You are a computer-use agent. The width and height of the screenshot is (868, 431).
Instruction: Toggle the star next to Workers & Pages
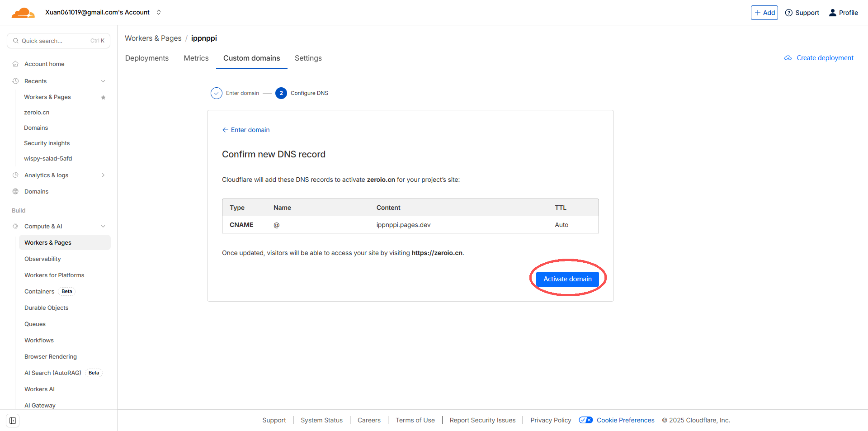(103, 97)
